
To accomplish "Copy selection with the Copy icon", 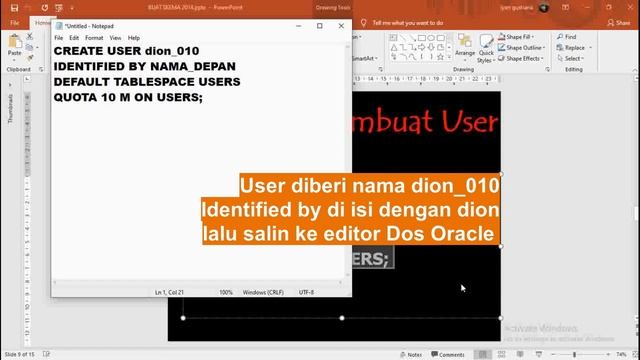I will [x=29, y=47].
